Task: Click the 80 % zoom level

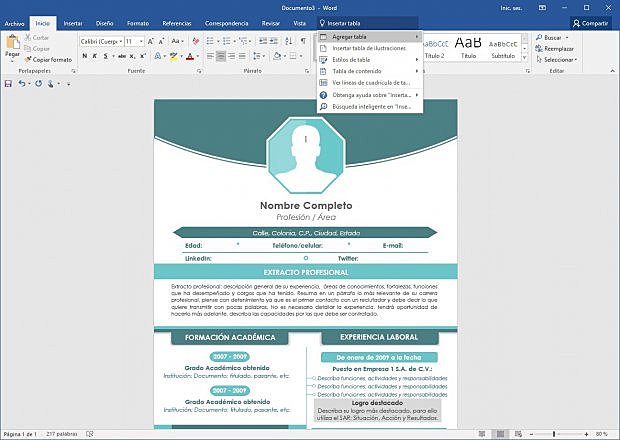Action: pos(601,434)
